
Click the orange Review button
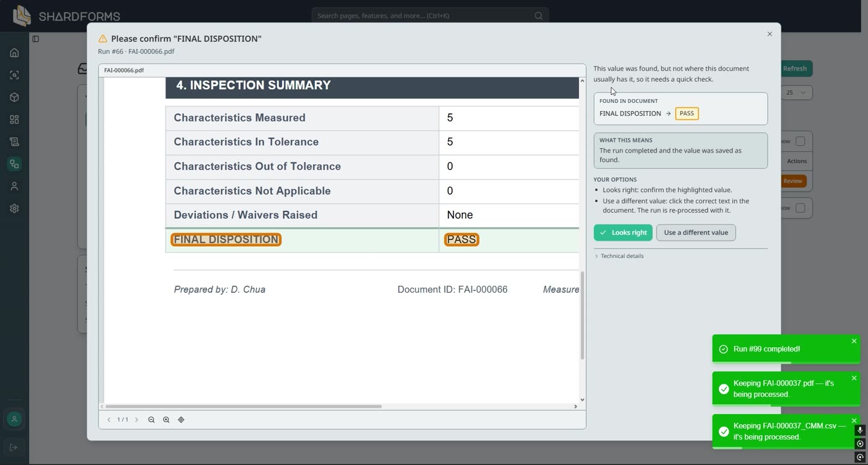(x=793, y=181)
